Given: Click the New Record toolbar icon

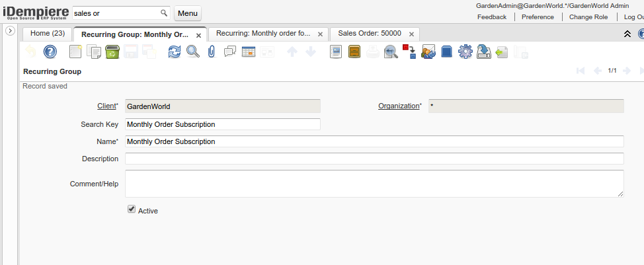Looking at the screenshot, I should click(76, 52).
